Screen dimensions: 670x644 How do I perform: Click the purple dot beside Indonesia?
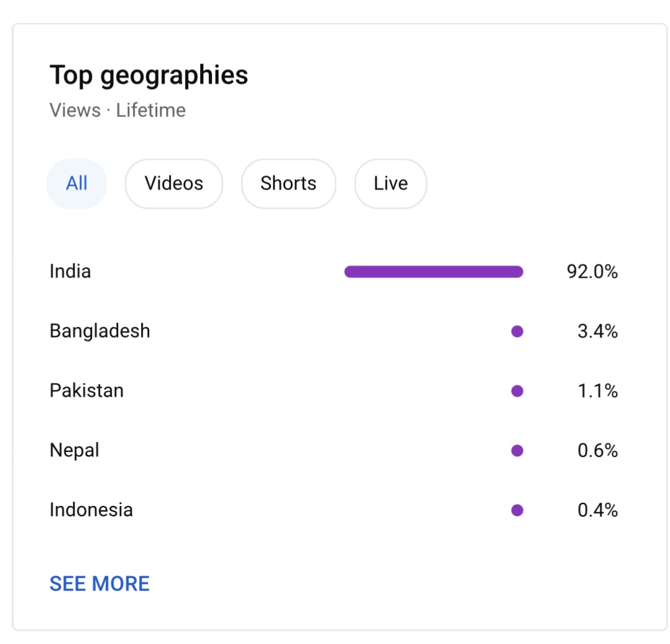tap(518, 510)
